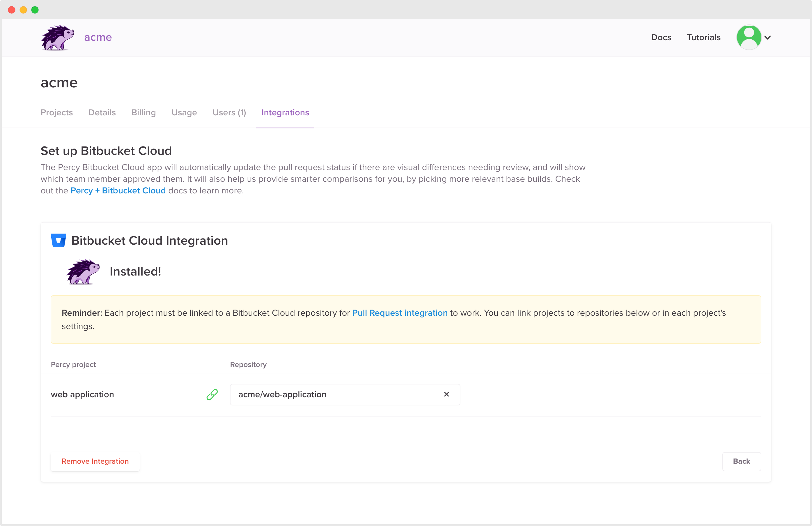The width and height of the screenshot is (812, 526).
Task: Clear the acme/web-application repository selection
Action: click(446, 394)
